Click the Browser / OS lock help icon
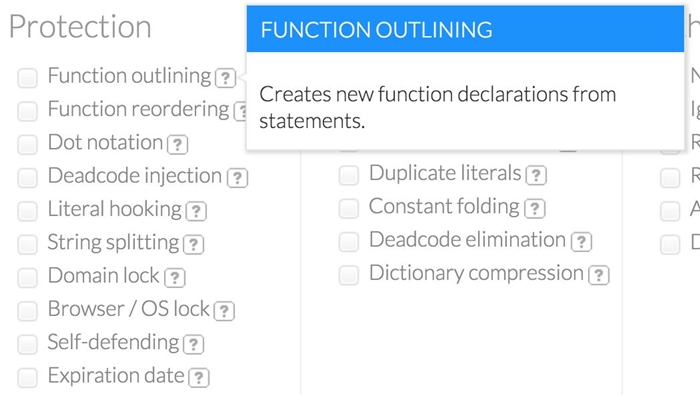Viewport: 700px width, 409px height. click(224, 311)
